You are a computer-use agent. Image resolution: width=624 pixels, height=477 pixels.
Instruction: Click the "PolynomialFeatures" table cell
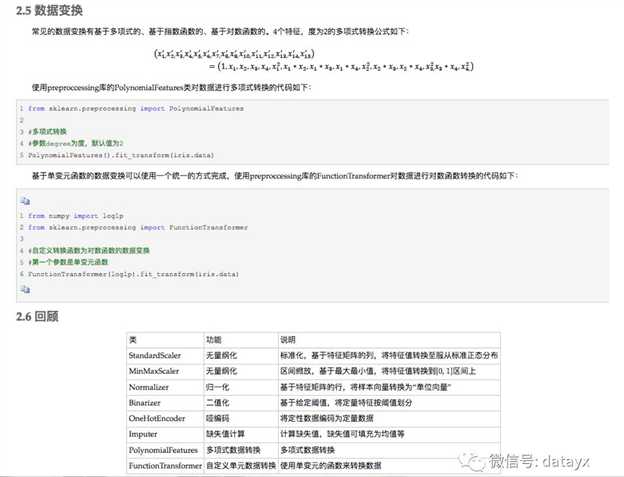pyautogui.click(x=163, y=450)
